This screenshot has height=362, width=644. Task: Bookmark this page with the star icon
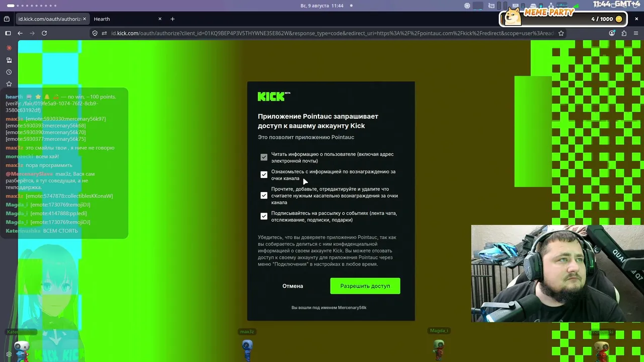coord(561,33)
